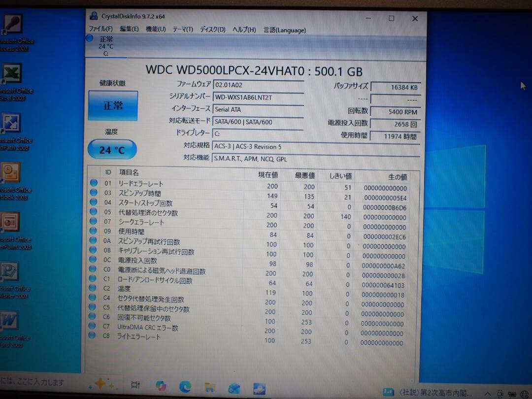This screenshot has height=399, width=532.
Task: Click the drive letter field C:
Action: [258, 133]
